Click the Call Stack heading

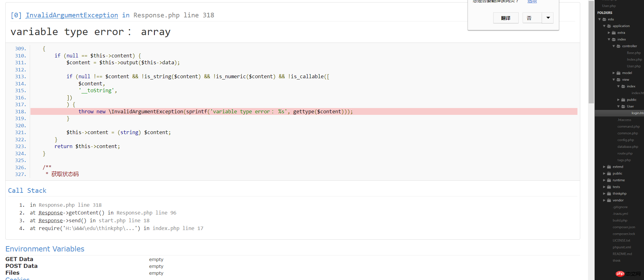tap(27, 191)
